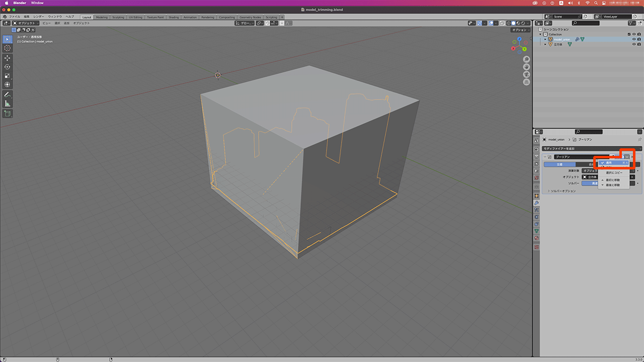Open viewport 追加 menu
The image size is (644, 362).
(66, 23)
